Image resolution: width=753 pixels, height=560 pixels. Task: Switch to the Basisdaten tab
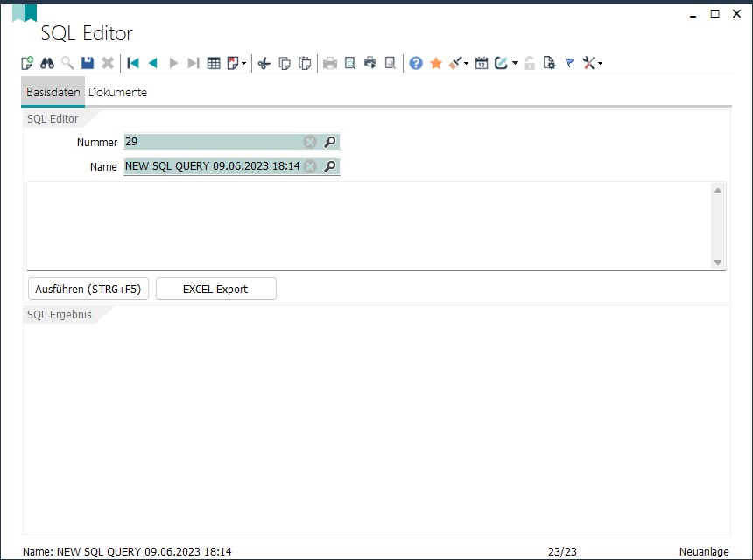click(x=53, y=92)
